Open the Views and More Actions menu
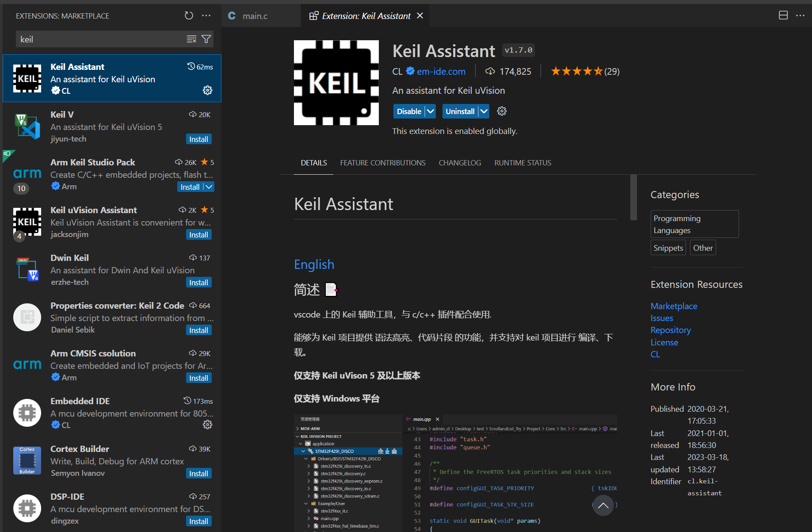This screenshot has width=812, height=532. 206,16
